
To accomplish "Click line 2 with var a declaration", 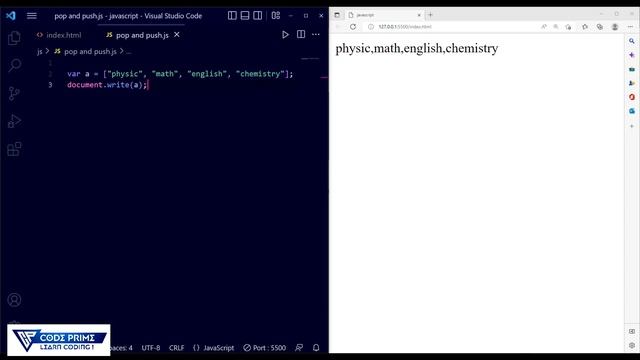I will [180, 74].
